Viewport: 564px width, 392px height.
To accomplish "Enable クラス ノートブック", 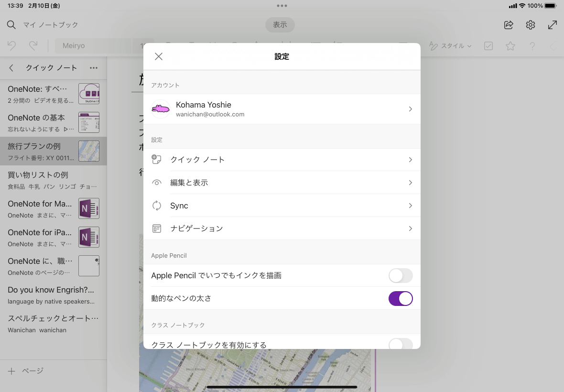I will 400,344.
